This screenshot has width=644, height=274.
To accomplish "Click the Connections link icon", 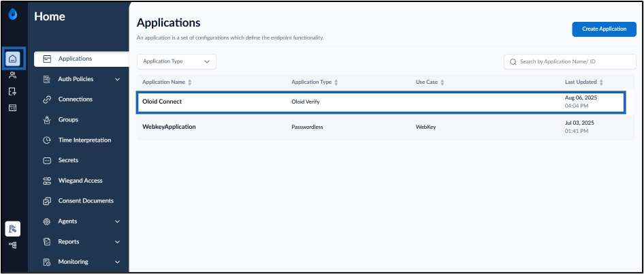I will (x=47, y=100).
